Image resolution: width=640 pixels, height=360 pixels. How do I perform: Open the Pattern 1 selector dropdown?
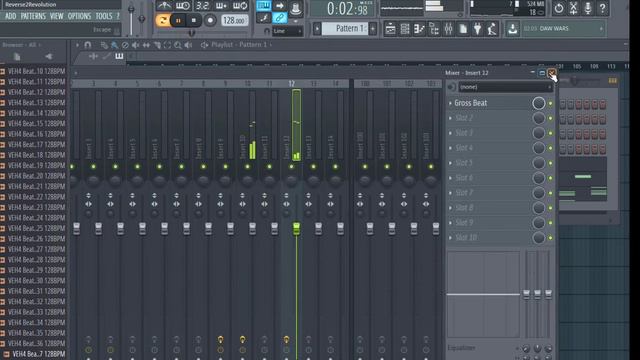[345, 29]
